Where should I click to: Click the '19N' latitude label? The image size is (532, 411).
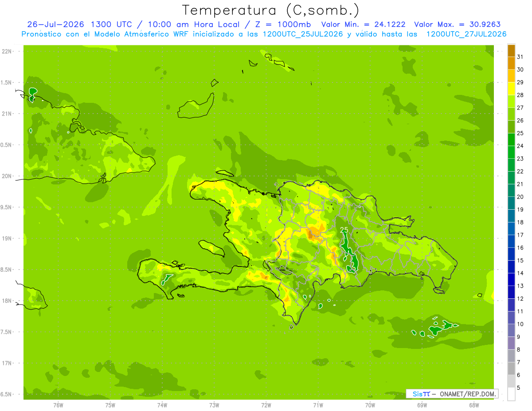(x=7, y=239)
